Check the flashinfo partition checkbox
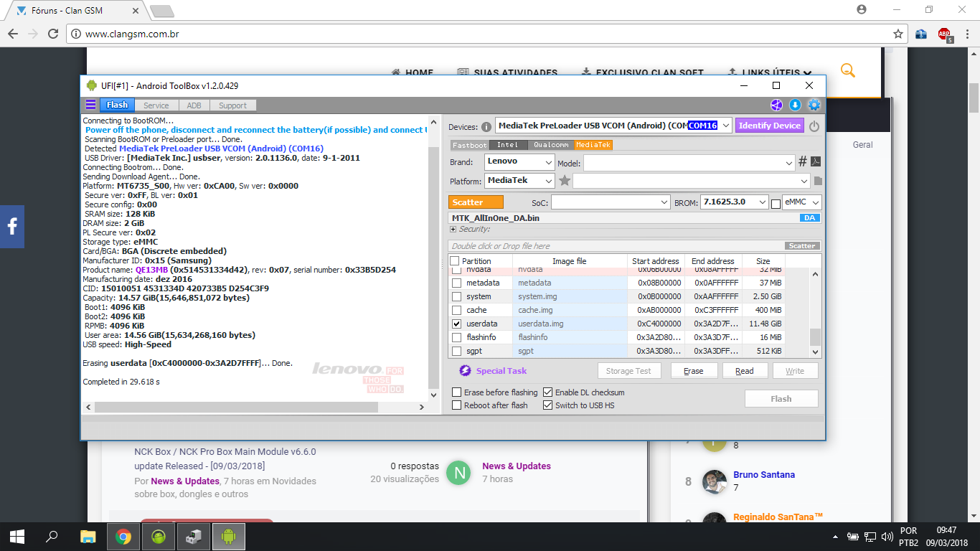 (456, 337)
